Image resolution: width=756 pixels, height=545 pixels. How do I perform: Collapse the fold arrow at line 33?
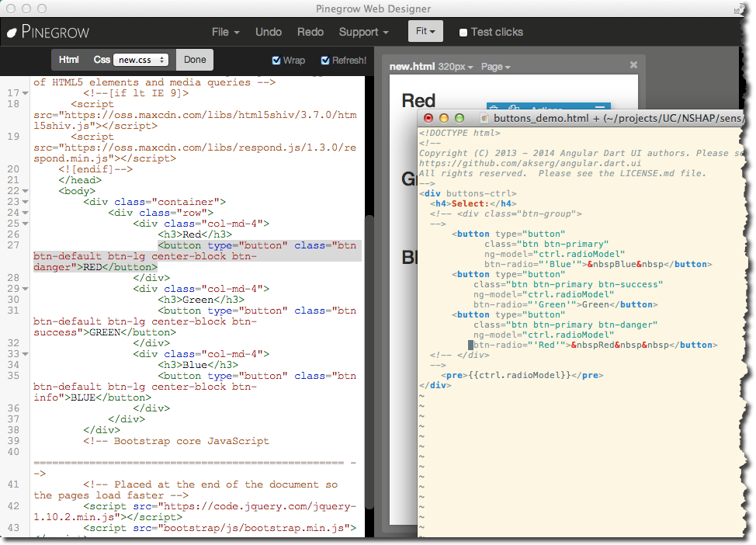point(25,354)
